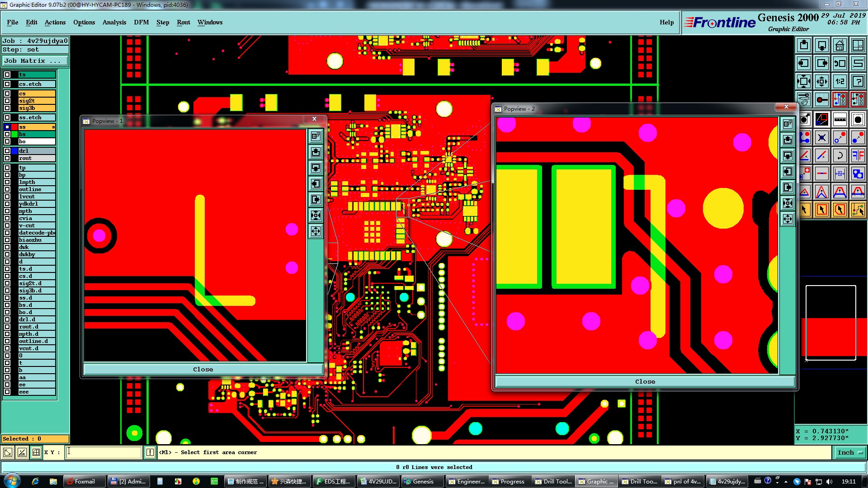This screenshot has height=488, width=868.
Task: Toggle the ts layer checkbox
Action: [x=7, y=75]
